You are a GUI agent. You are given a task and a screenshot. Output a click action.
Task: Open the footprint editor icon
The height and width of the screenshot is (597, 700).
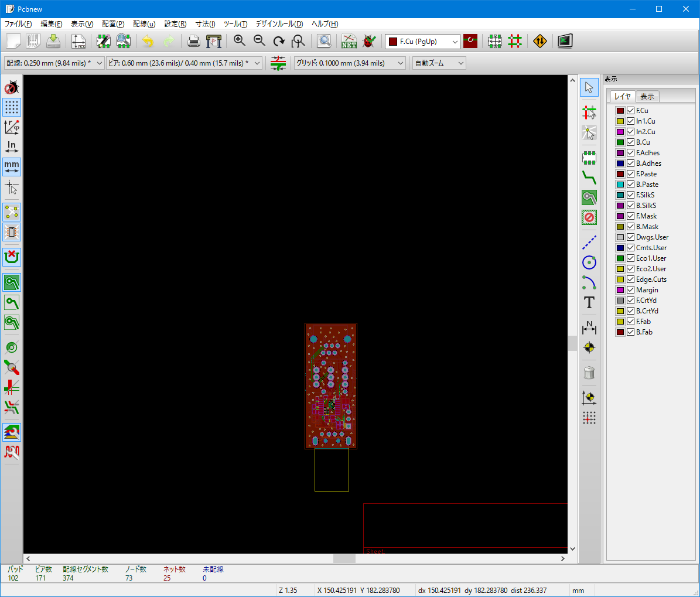pos(104,41)
